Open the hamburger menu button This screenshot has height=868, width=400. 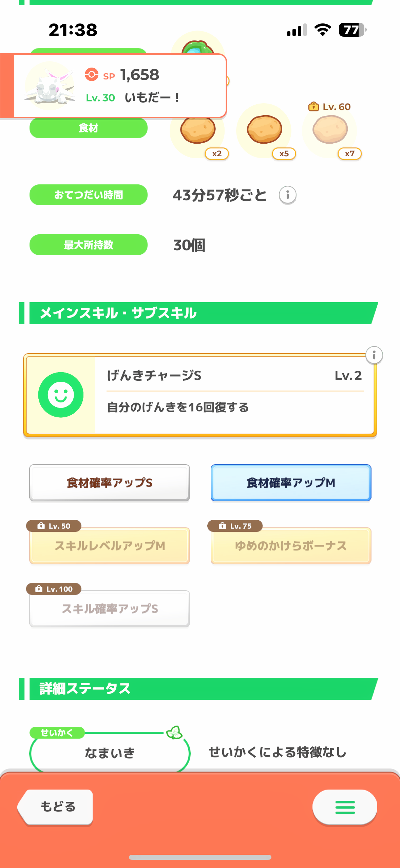345,807
